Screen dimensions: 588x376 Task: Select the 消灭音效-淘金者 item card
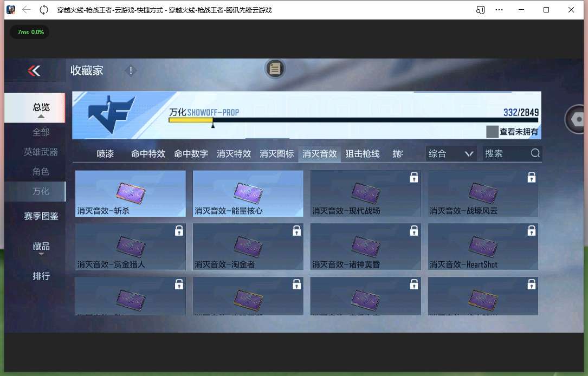[248, 247]
